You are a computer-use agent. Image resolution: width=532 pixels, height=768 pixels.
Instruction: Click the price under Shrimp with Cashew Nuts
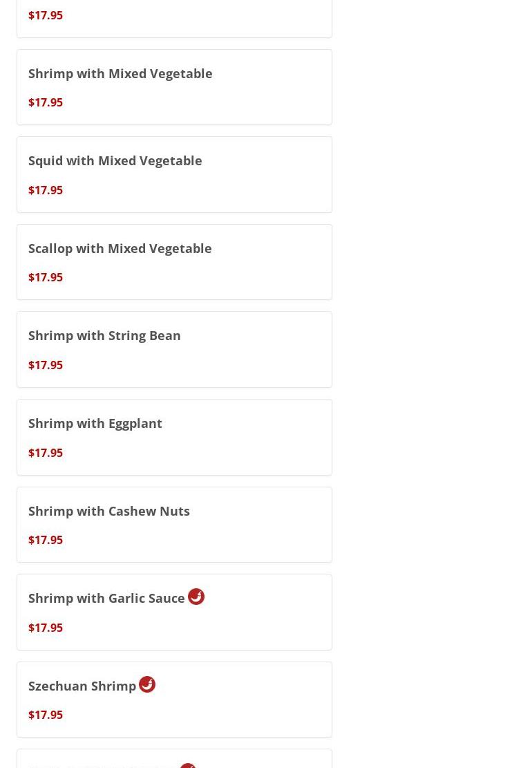pos(46,540)
